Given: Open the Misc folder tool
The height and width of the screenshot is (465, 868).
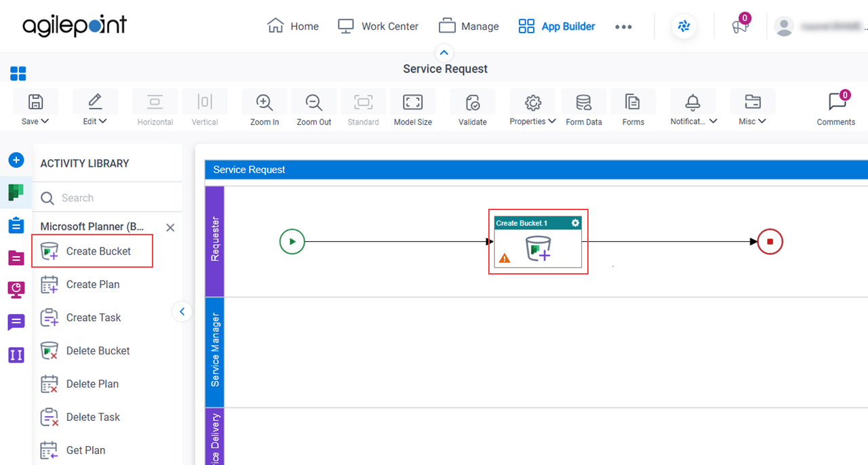Looking at the screenshot, I should tap(752, 102).
